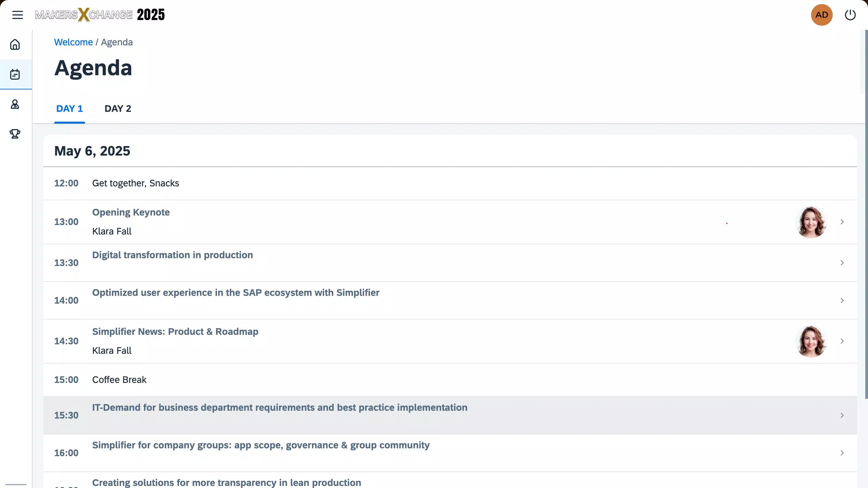Follow the Welcome breadcrumb link
This screenshot has height=488, width=868.
pos(73,42)
